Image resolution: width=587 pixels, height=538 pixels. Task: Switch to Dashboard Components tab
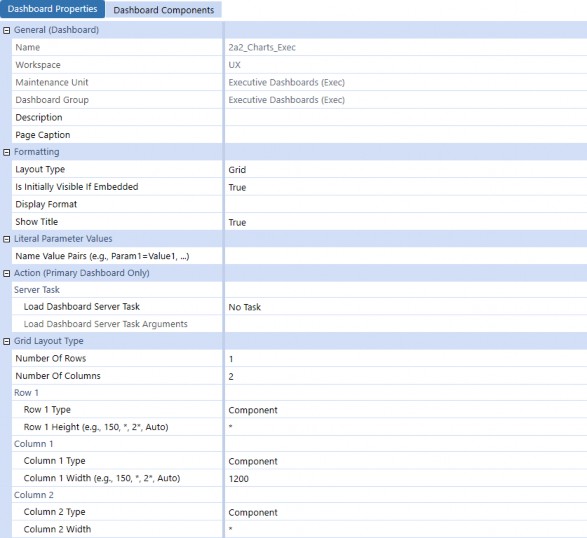164,10
